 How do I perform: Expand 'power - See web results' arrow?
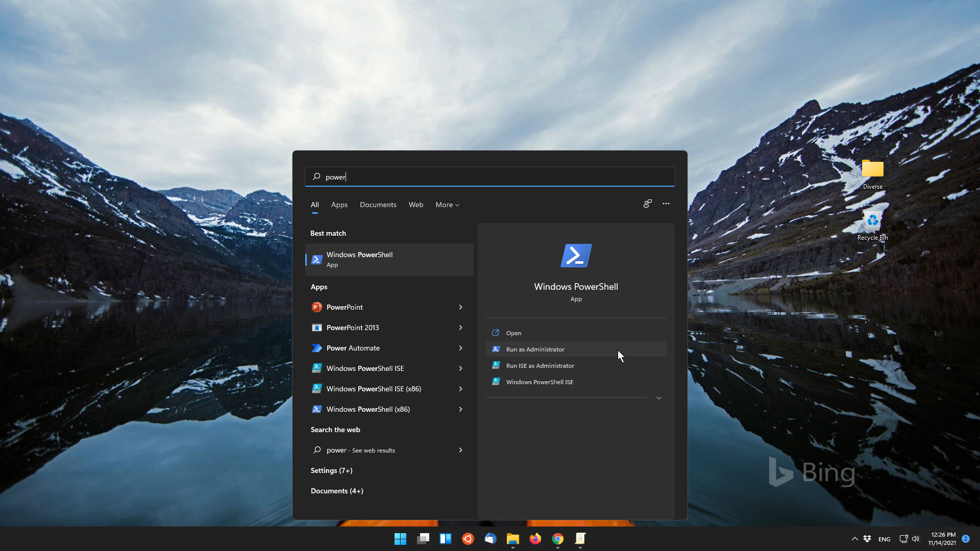(460, 450)
